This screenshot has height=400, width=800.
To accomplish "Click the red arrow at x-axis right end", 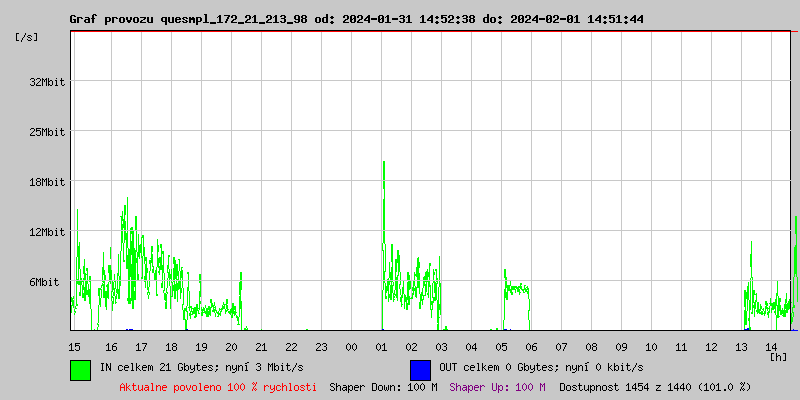I will (795, 330).
